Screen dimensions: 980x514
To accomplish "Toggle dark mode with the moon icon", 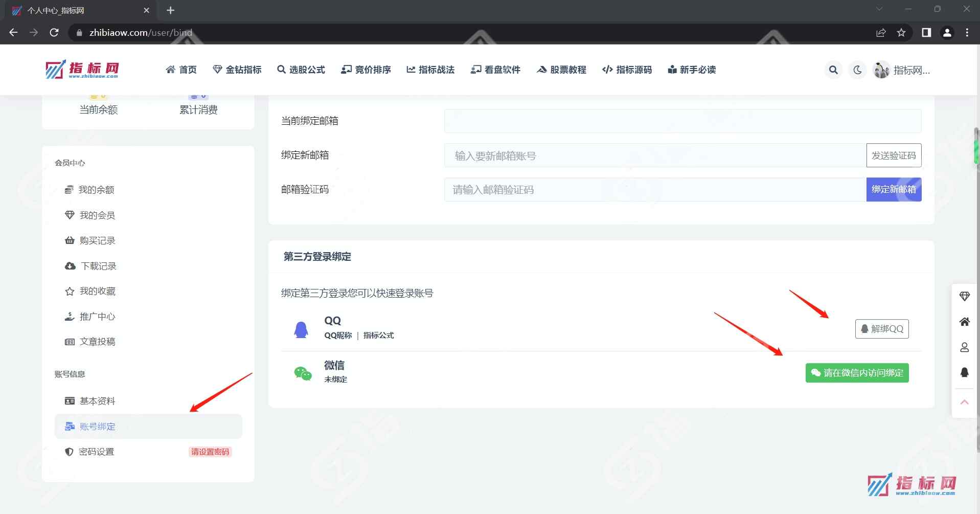I will 857,70.
